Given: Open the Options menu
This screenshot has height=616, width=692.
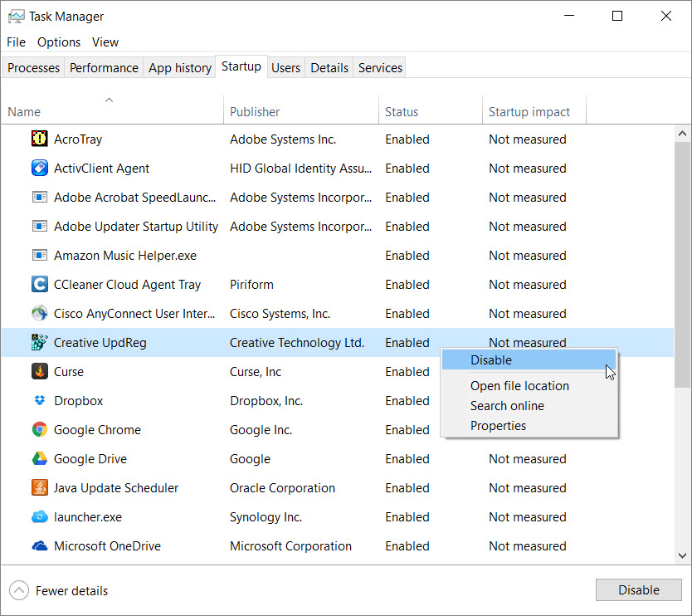Looking at the screenshot, I should (x=59, y=42).
